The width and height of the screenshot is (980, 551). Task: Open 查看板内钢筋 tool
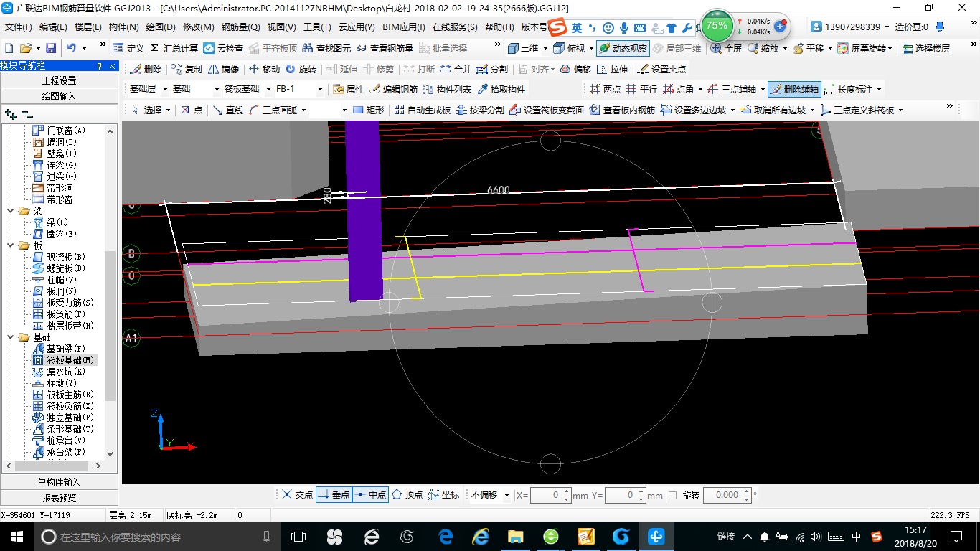[622, 110]
